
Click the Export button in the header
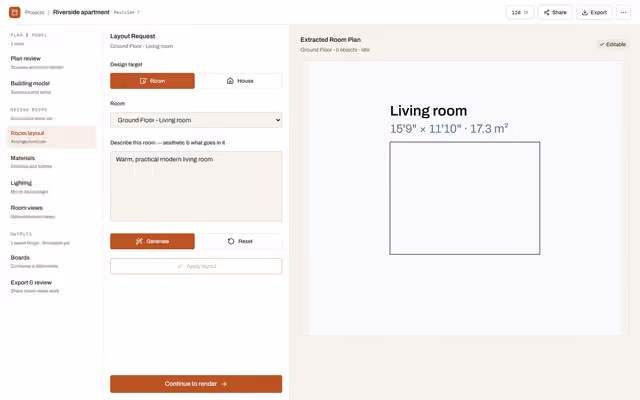coord(594,13)
